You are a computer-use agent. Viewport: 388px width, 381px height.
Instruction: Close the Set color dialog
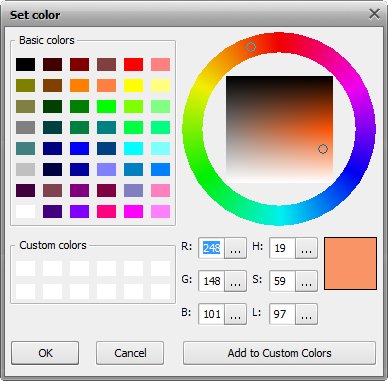click(374, 14)
